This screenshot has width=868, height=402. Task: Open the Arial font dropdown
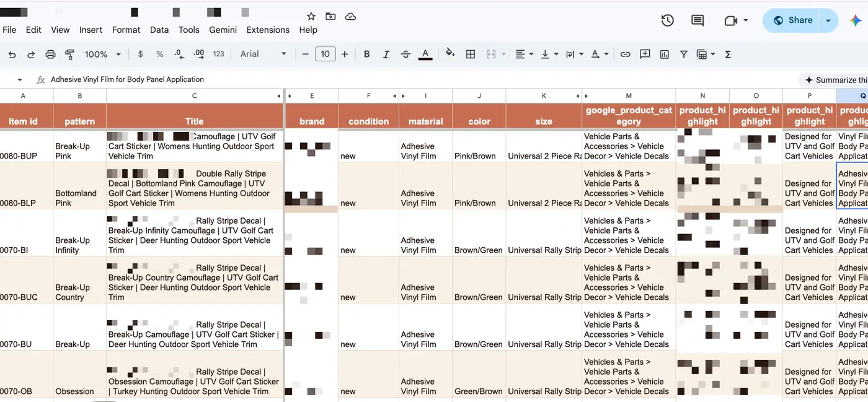263,55
